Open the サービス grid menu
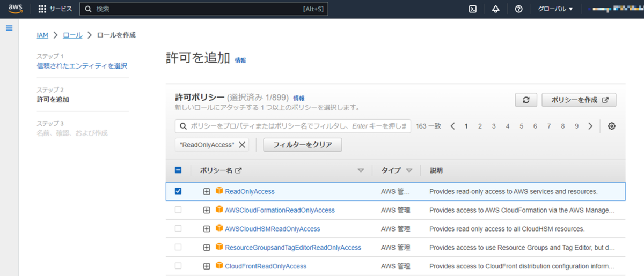Image resolution: width=644 pixels, height=276 pixels. (x=55, y=9)
